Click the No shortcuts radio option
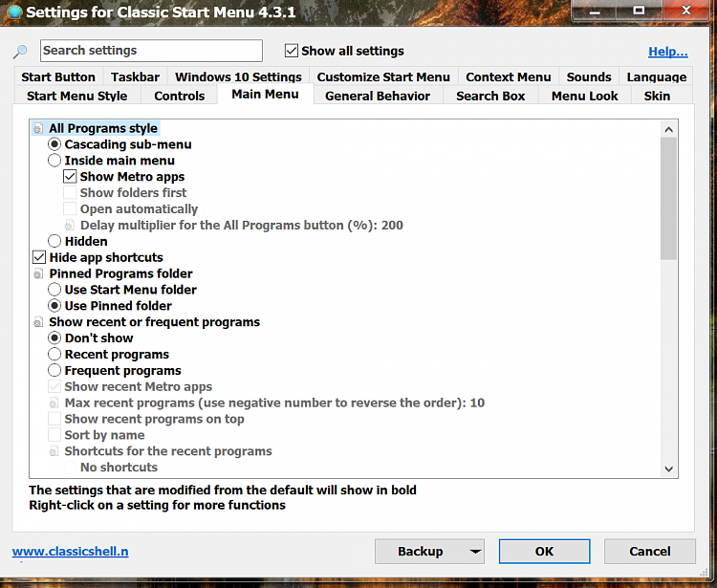The width and height of the screenshot is (717, 588). click(x=70, y=468)
